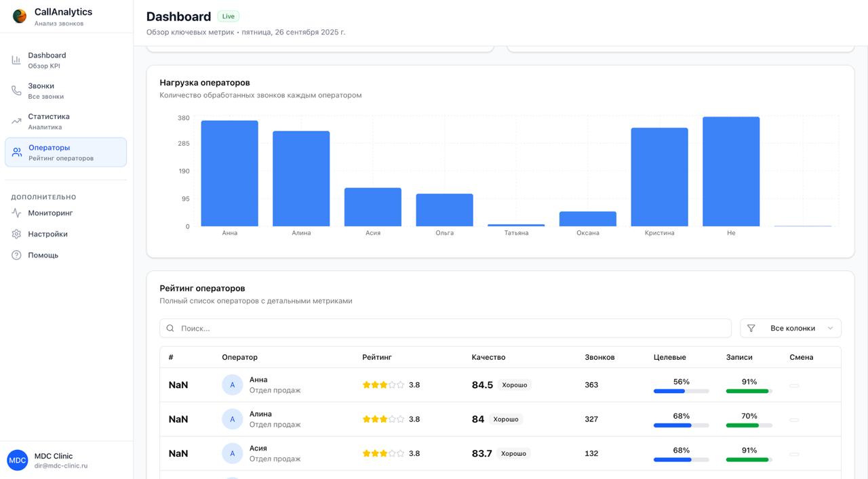868x479 pixels.
Task: Toggle the Смена indicator for Анна
Action: (x=794, y=386)
